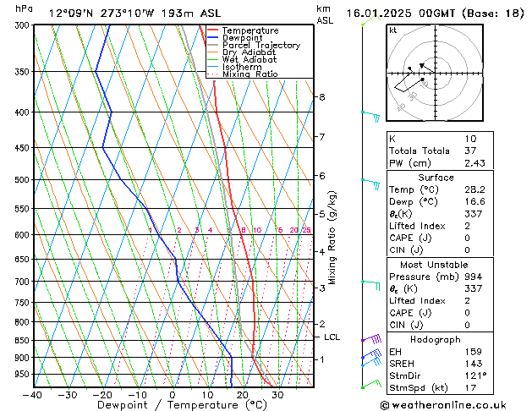Image resolution: width=532 pixels, height=411 pixels.
Task: Click the 850 hPa pressure label
Action: (x=24, y=340)
